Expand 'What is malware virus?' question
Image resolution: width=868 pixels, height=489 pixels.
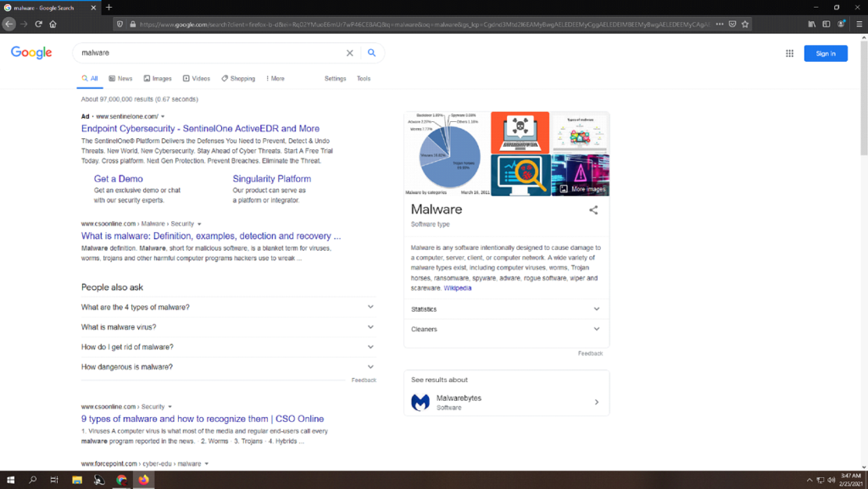tap(228, 327)
